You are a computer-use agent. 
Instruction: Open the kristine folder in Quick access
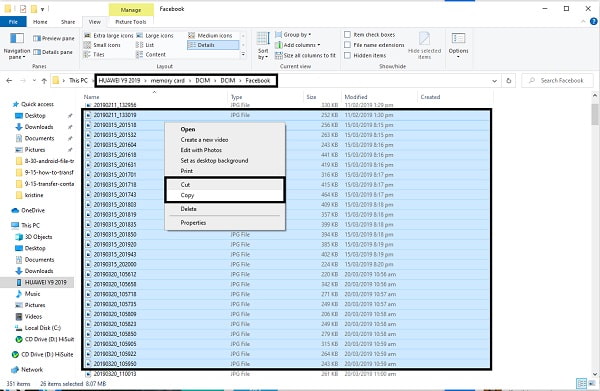(30, 195)
